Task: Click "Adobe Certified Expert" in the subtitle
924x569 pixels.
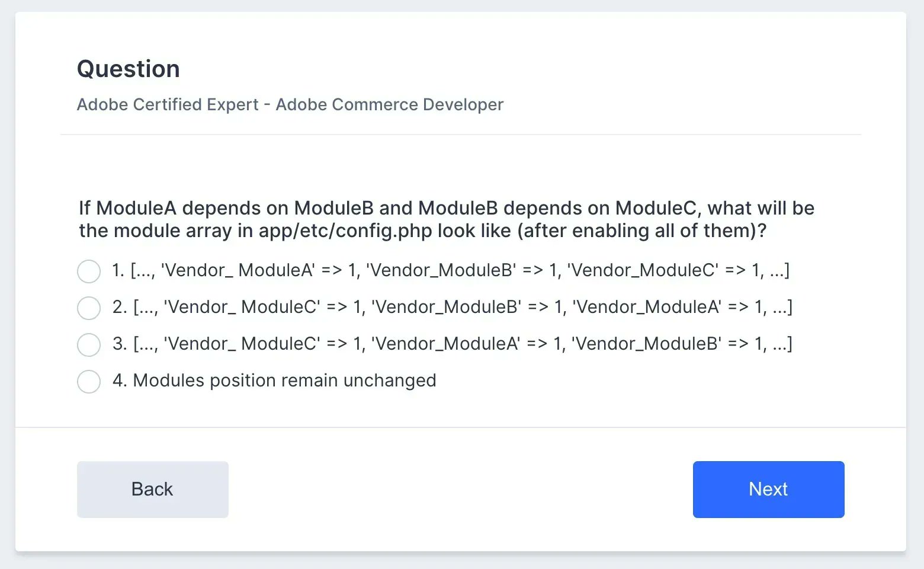Action: pos(168,105)
